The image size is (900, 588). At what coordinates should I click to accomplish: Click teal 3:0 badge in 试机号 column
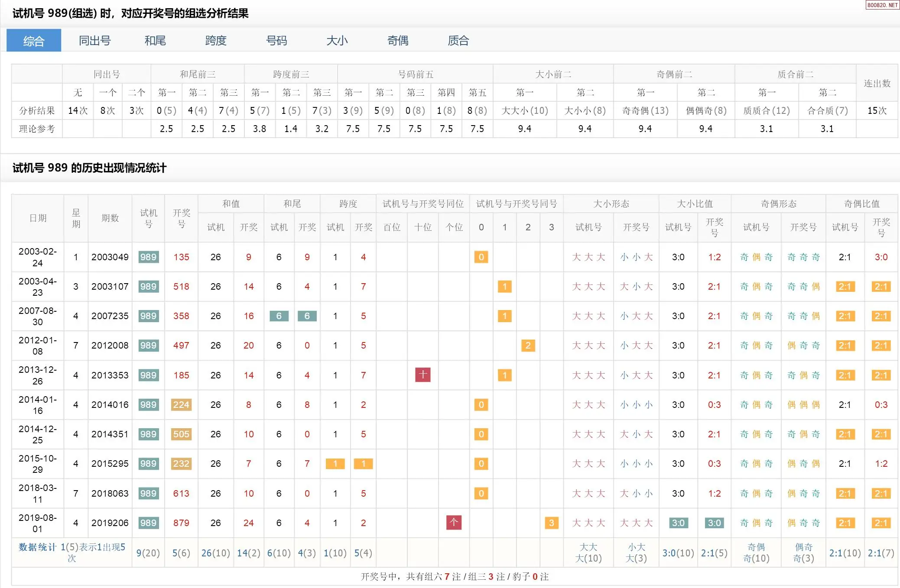678,523
